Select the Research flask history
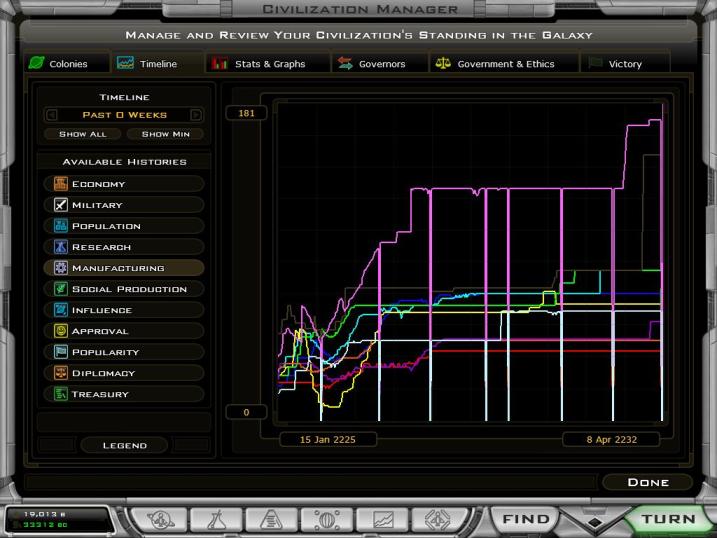The image size is (717, 538). (x=61, y=247)
